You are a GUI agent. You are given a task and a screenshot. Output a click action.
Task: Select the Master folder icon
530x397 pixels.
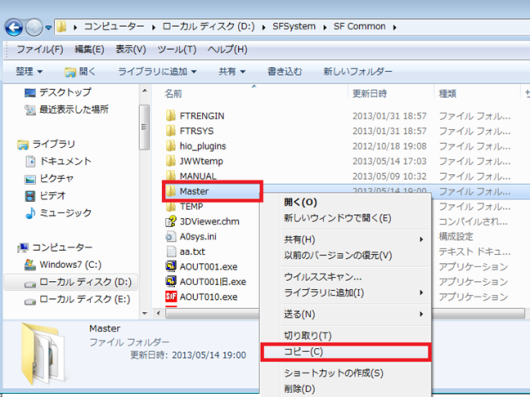pos(171,191)
